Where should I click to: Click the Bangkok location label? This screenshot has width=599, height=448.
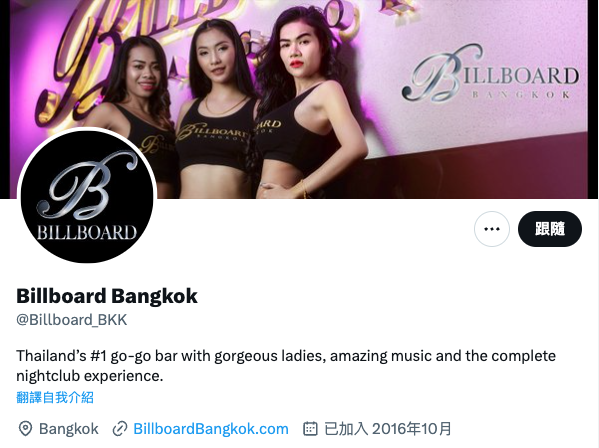[69, 429]
